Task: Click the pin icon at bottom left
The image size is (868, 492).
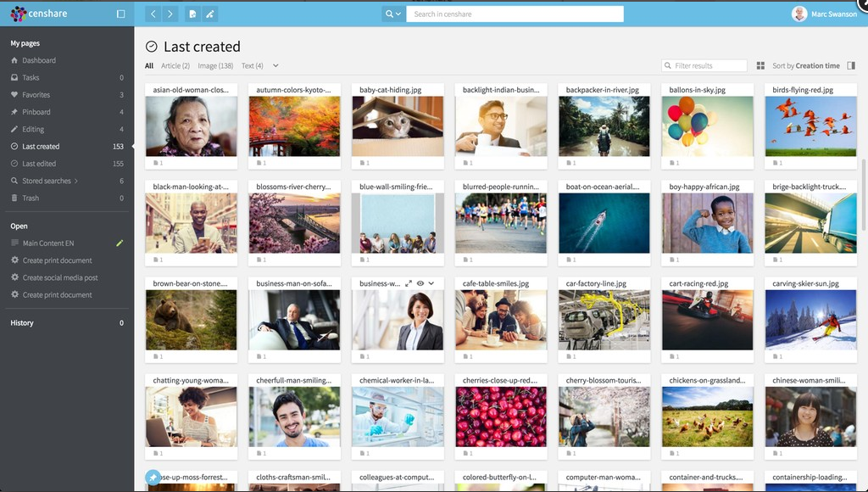Action: pyautogui.click(x=153, y=477)
